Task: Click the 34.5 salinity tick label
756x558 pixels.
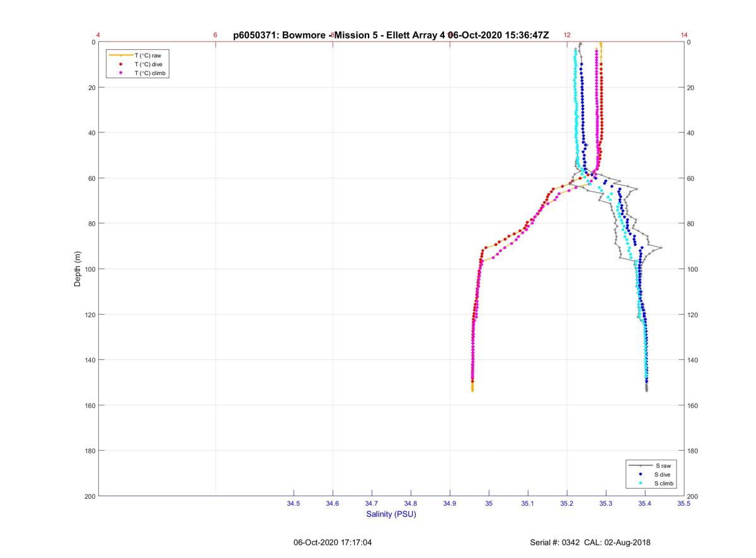Action: coord(294,504)
